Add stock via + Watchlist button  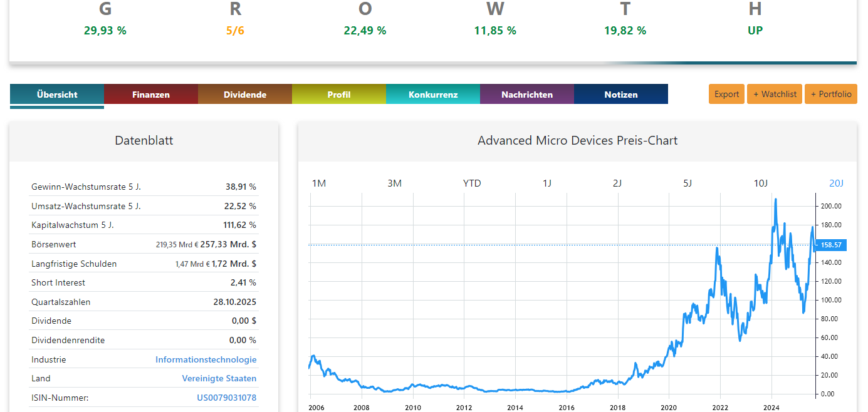click(775, 94)
